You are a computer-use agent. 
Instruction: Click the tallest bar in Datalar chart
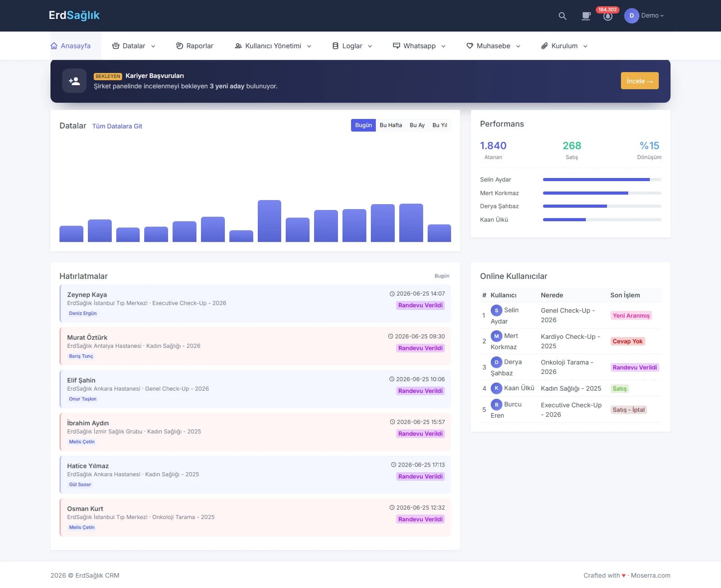(269, 221)
